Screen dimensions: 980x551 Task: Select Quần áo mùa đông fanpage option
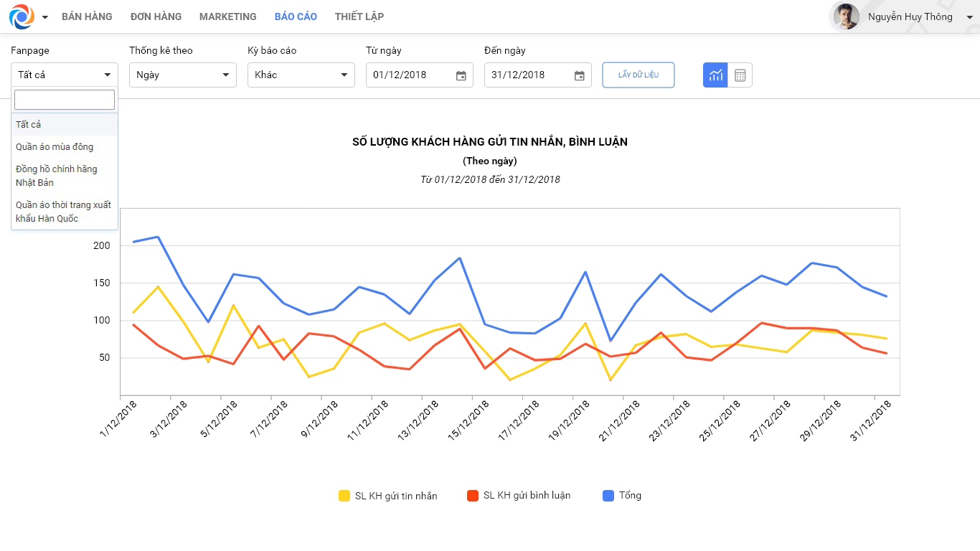point(55,147)
